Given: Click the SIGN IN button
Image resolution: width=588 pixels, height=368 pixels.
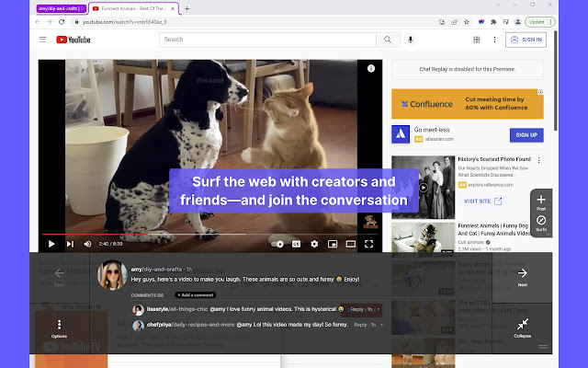Looking at the screenshot, I should [x=526, y=40].
